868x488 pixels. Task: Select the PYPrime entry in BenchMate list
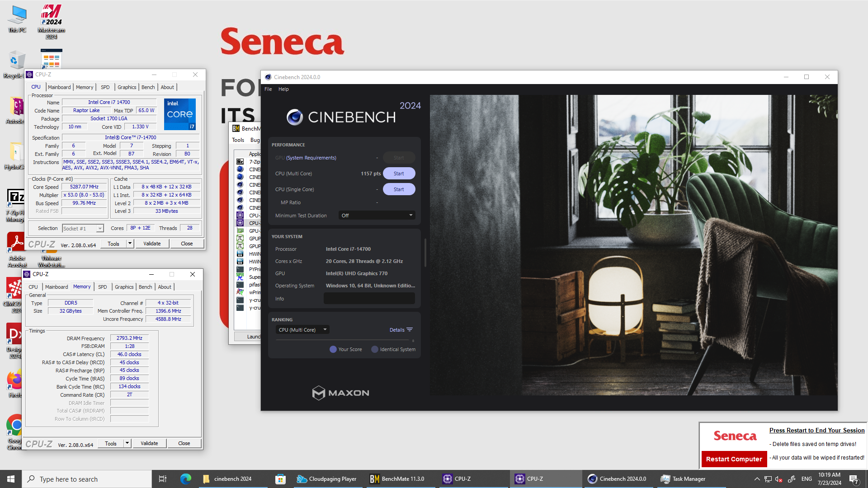[248, 269]
